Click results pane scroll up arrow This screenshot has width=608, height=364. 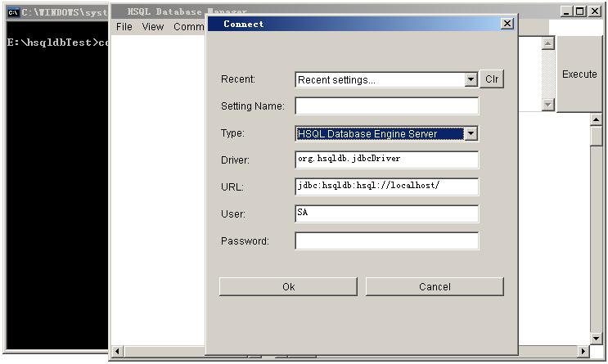point(596,119)
